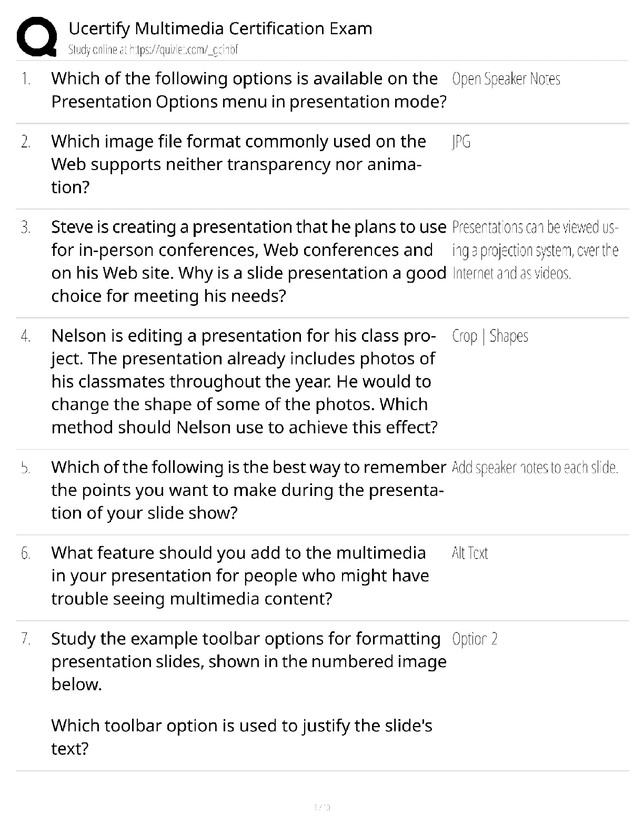Select the image file format question
The width and height of the screenshot is (644, 834).
pos(238,164)
